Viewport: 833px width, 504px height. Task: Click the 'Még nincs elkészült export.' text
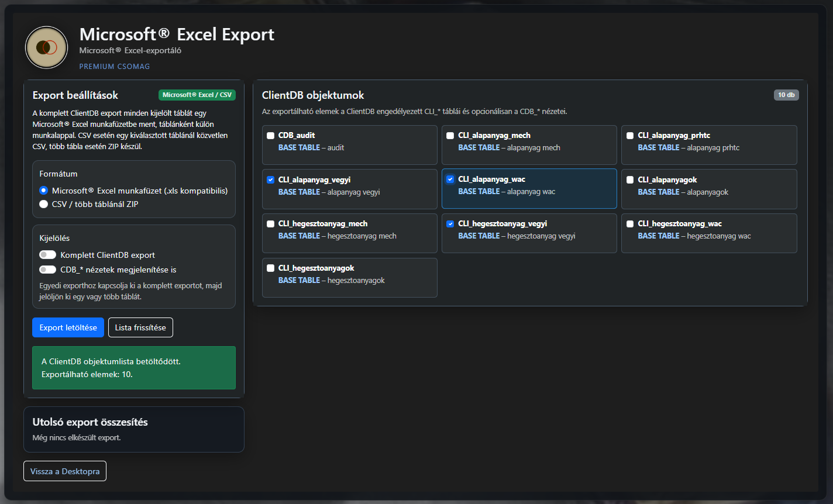click(77, 437)
